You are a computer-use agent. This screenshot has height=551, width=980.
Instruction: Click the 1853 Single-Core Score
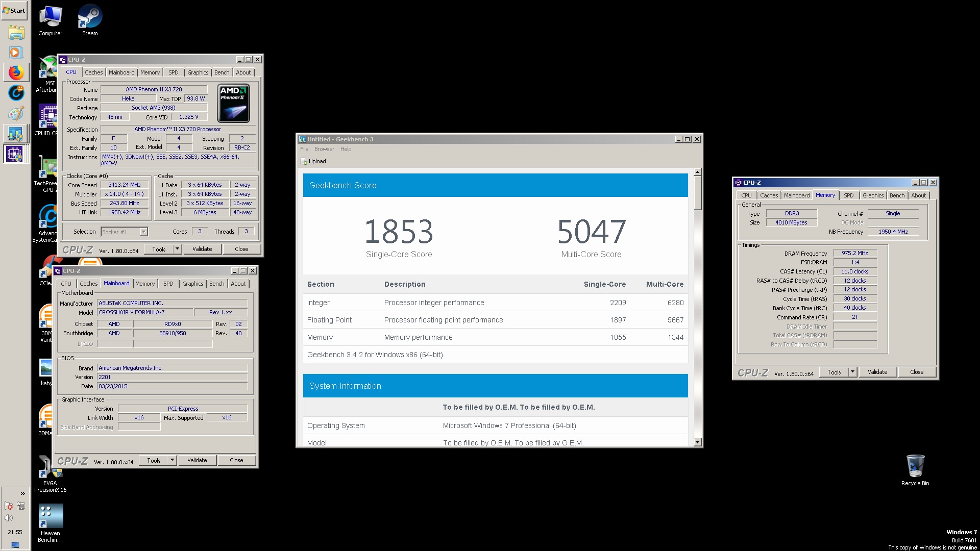click(x=399, y=232)
